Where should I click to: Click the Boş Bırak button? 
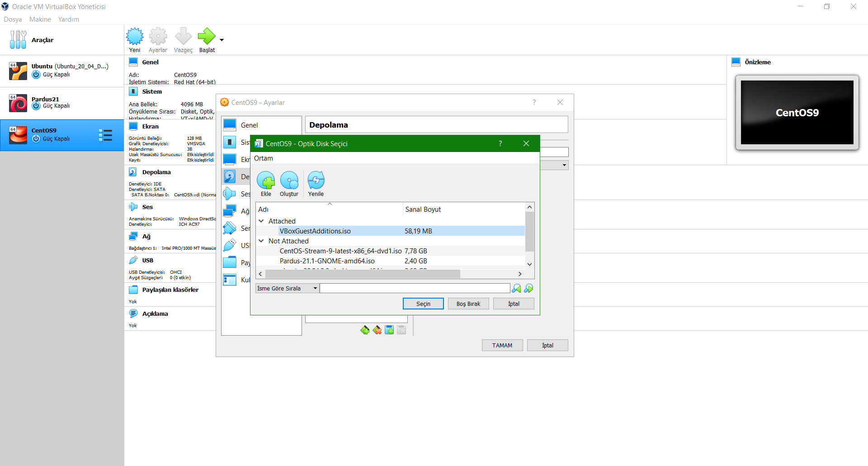[x=468, y=304]
